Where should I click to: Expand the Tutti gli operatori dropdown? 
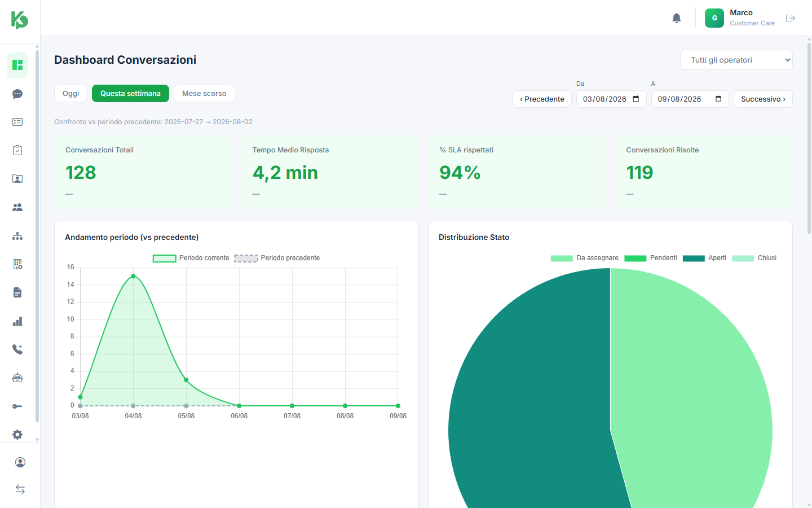pyautogui.click(x=736, y=60)
